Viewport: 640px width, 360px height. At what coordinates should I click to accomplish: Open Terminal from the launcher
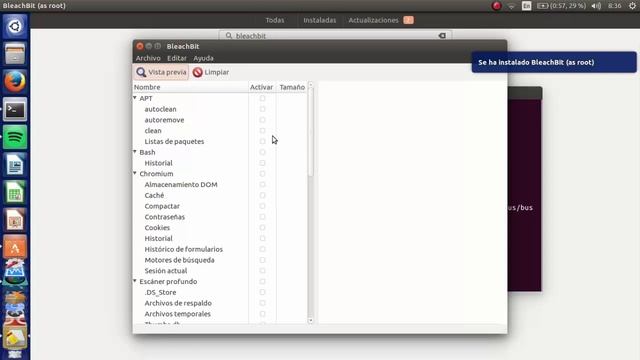pos(15,109)
